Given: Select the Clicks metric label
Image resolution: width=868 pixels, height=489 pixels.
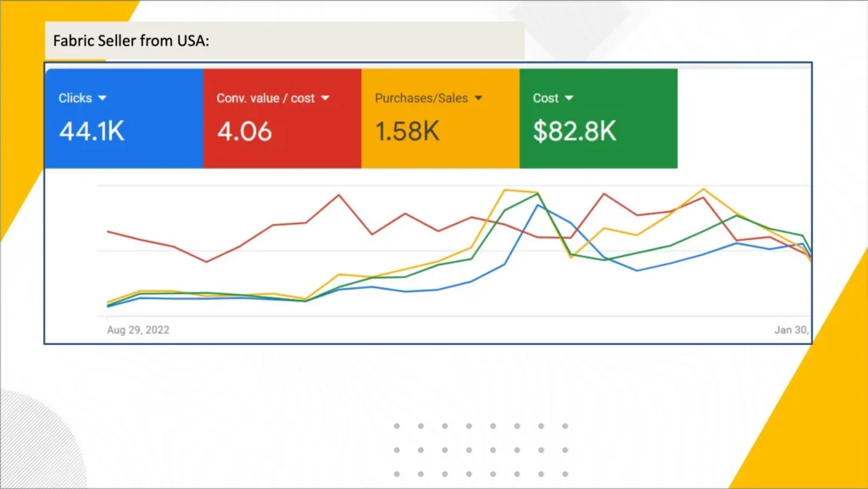Looking at the screenshot, I should click(75, 98).
